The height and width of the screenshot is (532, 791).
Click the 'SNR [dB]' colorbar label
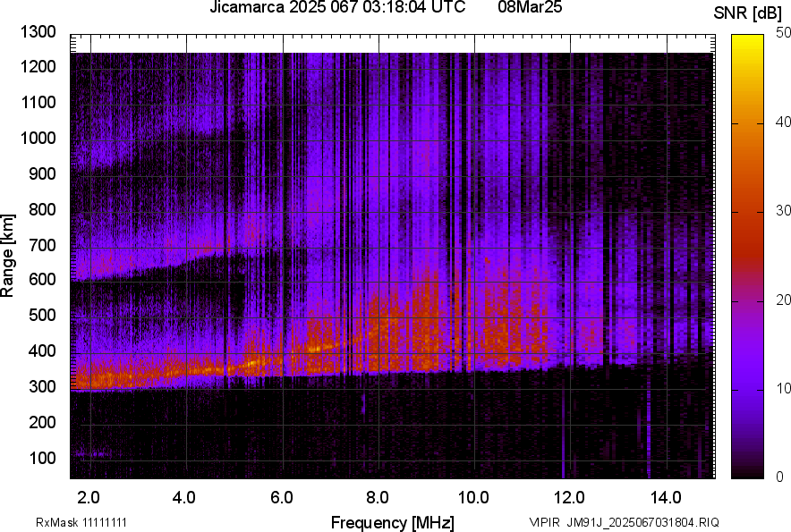point(748,13)
